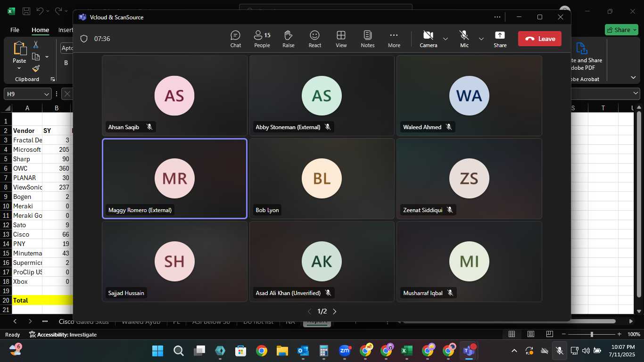The width and height of the screenshot is (644, 362).
Task: Open the View layout options
Action: [x=341, y=39]
